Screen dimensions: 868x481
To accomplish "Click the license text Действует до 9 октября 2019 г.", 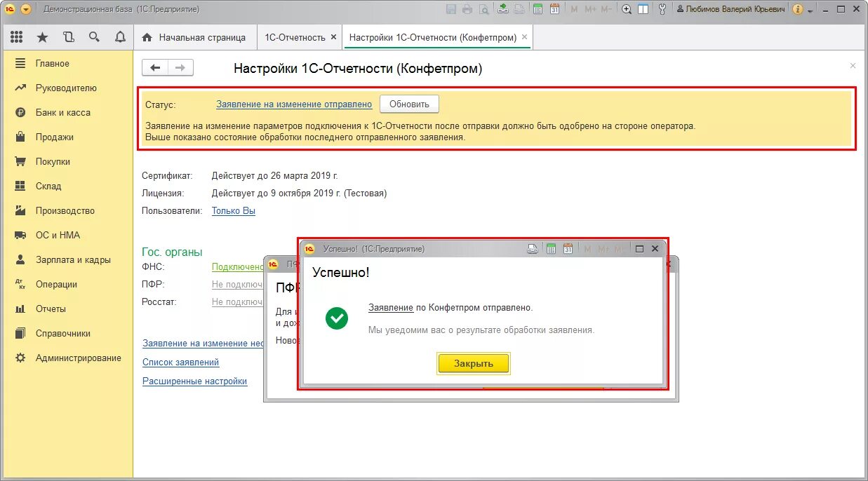I will (299, 193).
